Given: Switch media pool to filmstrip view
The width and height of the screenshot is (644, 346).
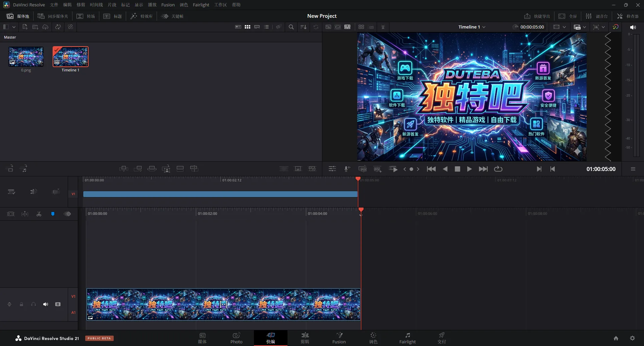Looking at the screenshot, I should (257, 27).
